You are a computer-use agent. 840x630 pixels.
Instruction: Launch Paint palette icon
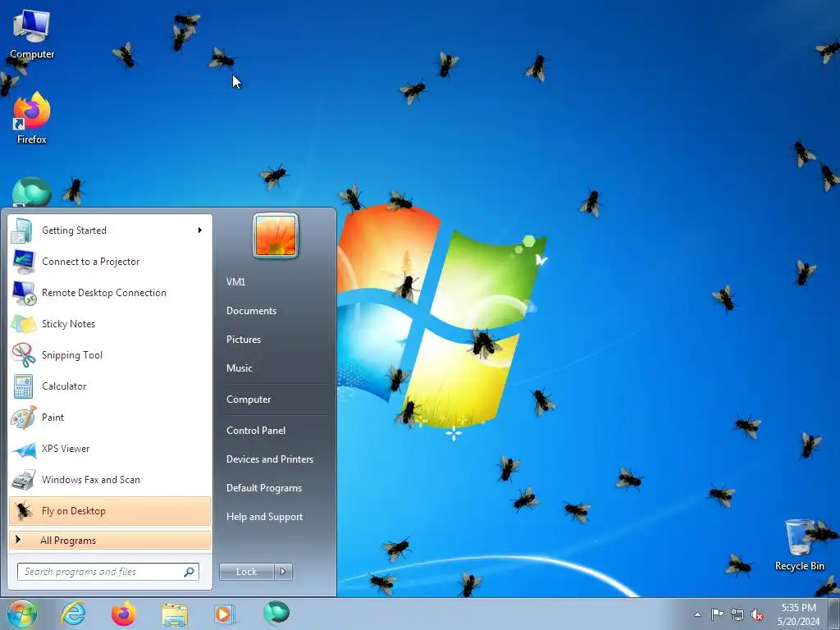(x=23, y=418)
